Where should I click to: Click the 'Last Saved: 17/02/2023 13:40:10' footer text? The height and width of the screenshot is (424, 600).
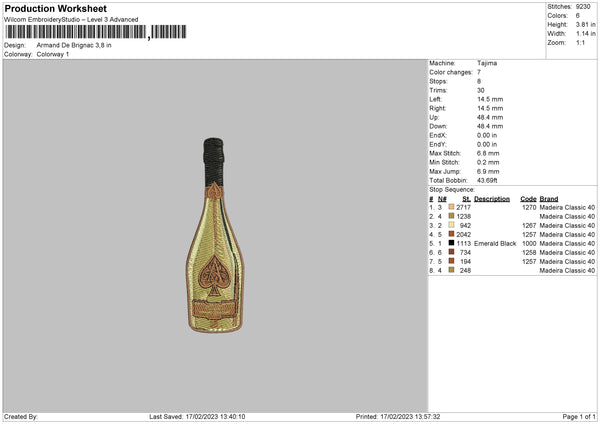click(197, 416)
